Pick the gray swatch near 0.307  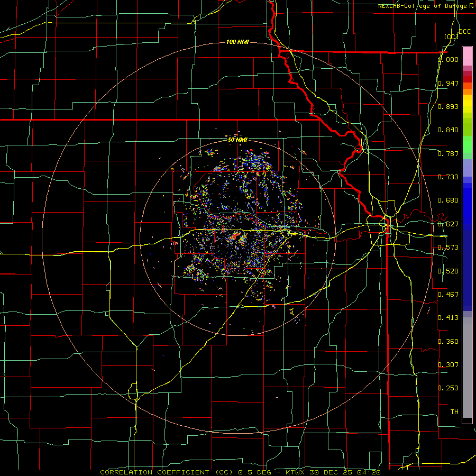coord(467,368)
